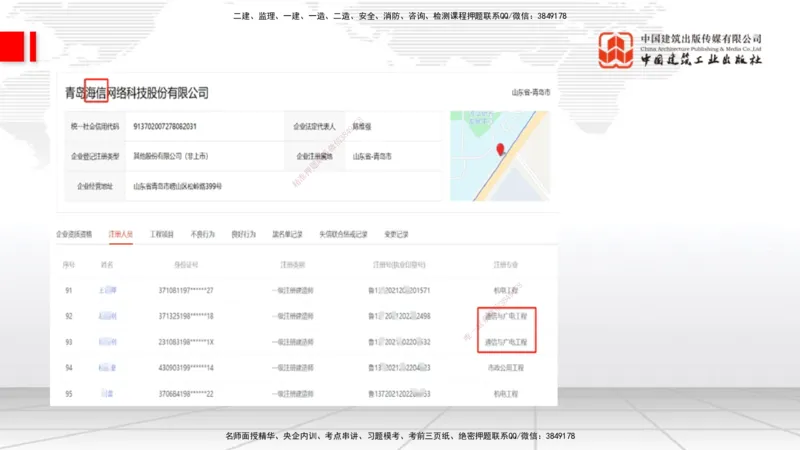Click 通信与广电工程 cell in row 93

506,342
